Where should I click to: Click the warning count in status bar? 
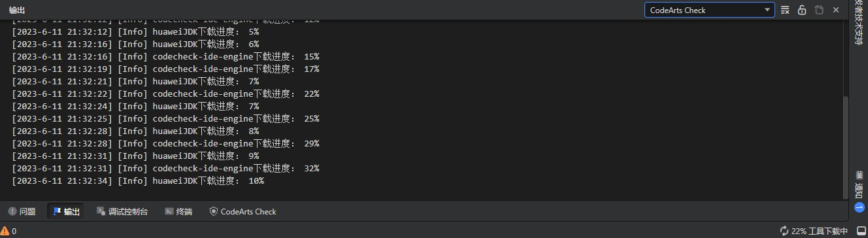point(8,231)
